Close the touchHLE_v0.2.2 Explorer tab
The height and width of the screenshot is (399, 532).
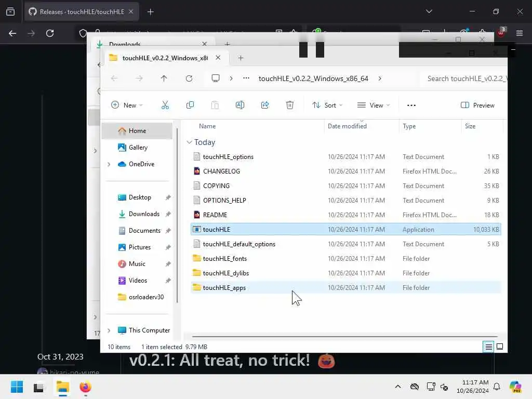point(218,58)
